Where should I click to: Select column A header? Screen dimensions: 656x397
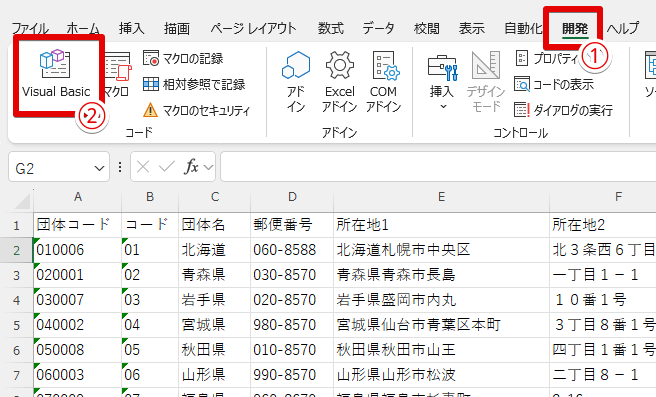click(x=77, y=197)
